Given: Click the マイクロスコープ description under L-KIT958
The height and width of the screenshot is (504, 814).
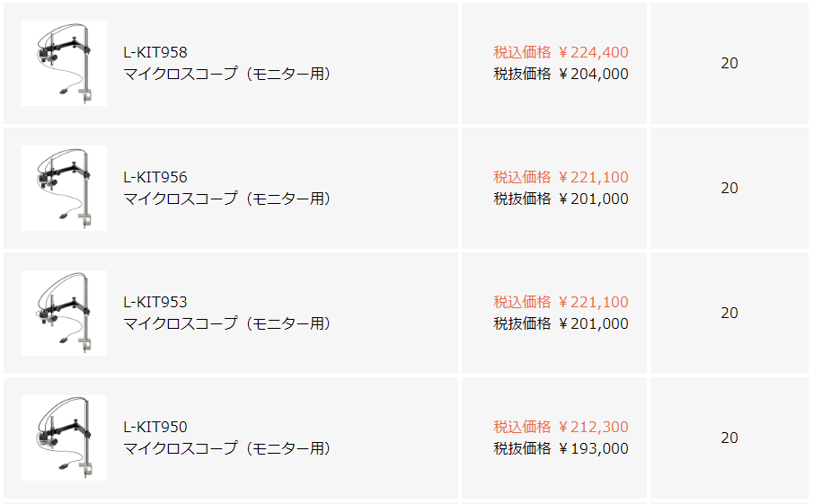Looking at the screenshot, I should (x=227, y=74).
